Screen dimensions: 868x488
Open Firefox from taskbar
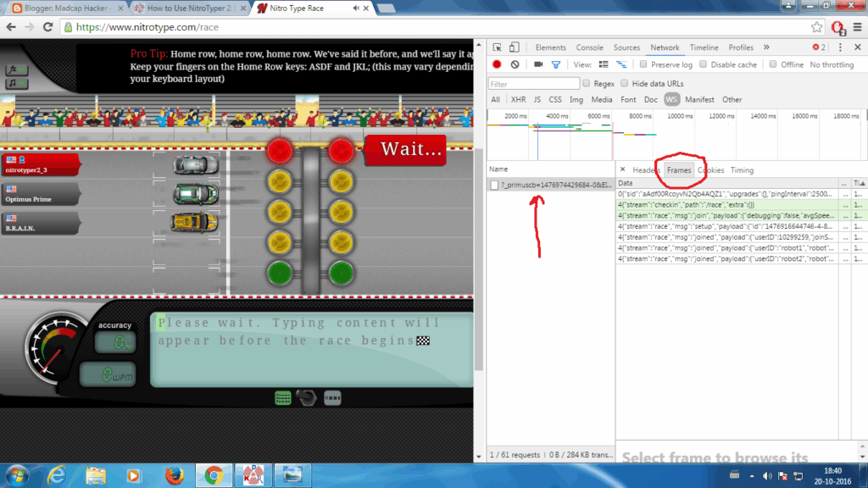pyautogui.click(x=175, y=475)
